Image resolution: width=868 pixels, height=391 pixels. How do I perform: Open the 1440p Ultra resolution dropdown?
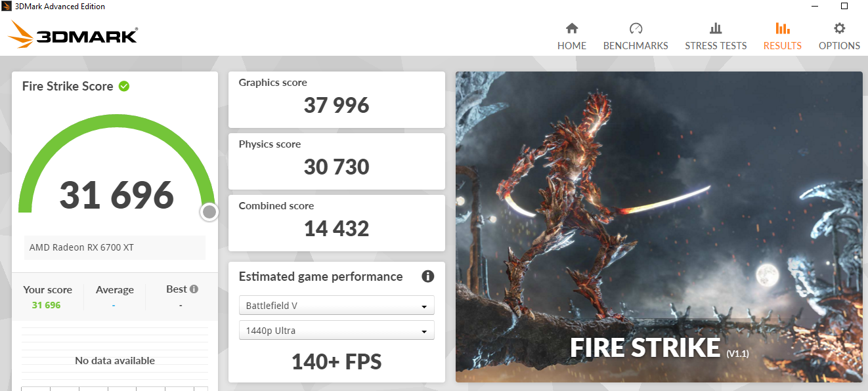pos(337,331)
